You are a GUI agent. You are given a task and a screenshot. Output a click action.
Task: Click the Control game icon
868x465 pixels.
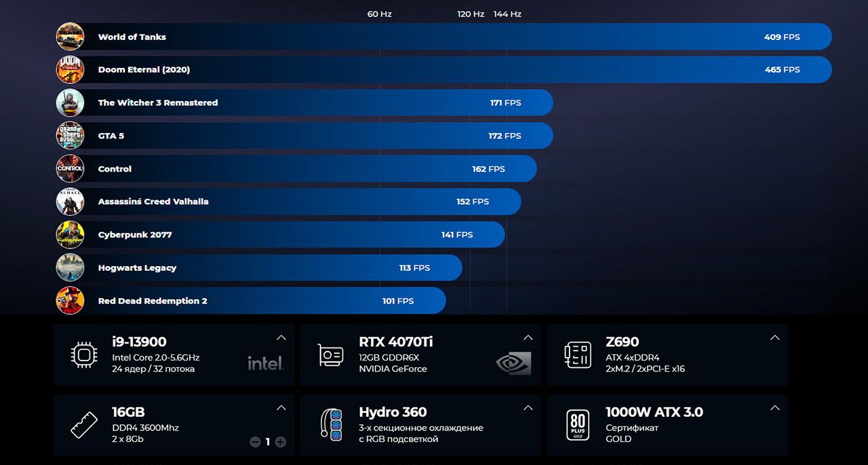tap(70, 168)
